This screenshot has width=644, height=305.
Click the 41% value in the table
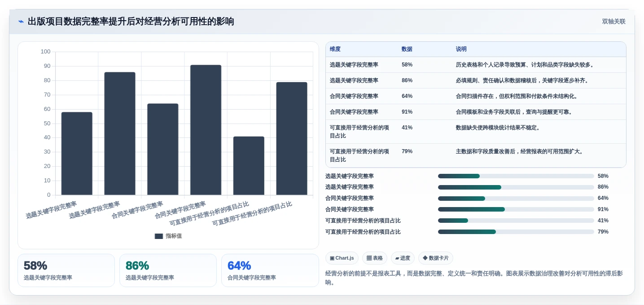[x=407, y=128]
